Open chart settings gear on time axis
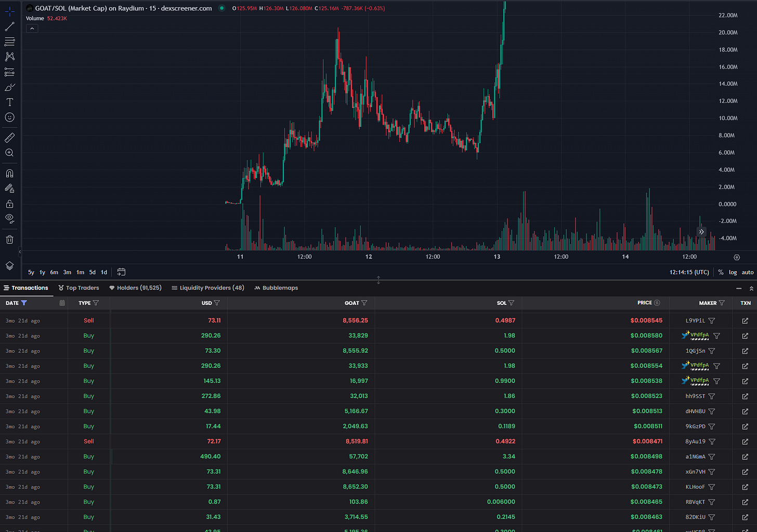The width and height of the screenshot is (757, 532). point(737,257)
